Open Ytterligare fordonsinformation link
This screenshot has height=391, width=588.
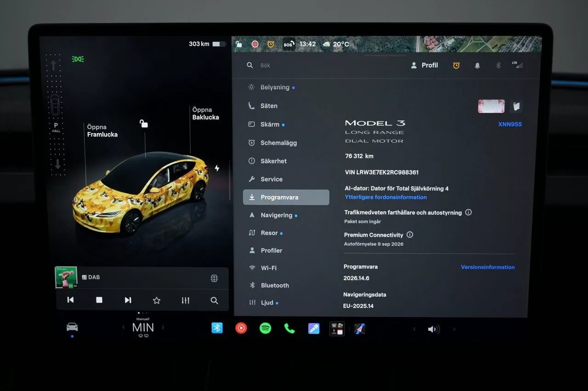[386, 197]
